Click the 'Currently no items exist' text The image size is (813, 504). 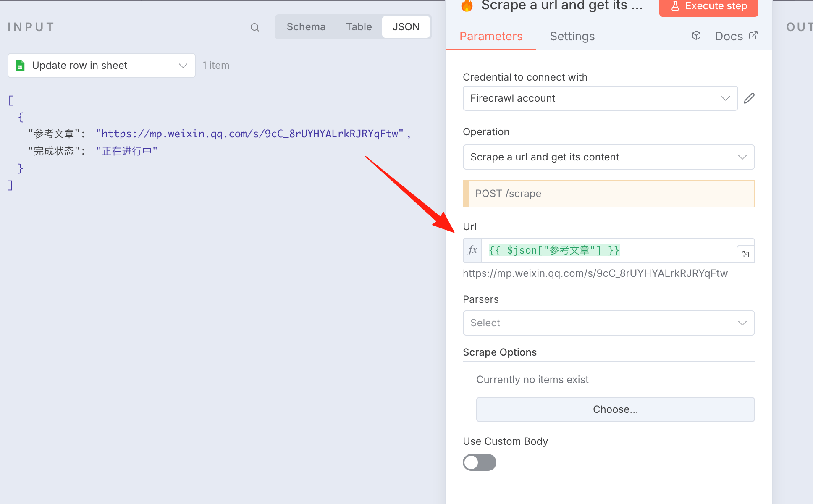tap(532, 380)
